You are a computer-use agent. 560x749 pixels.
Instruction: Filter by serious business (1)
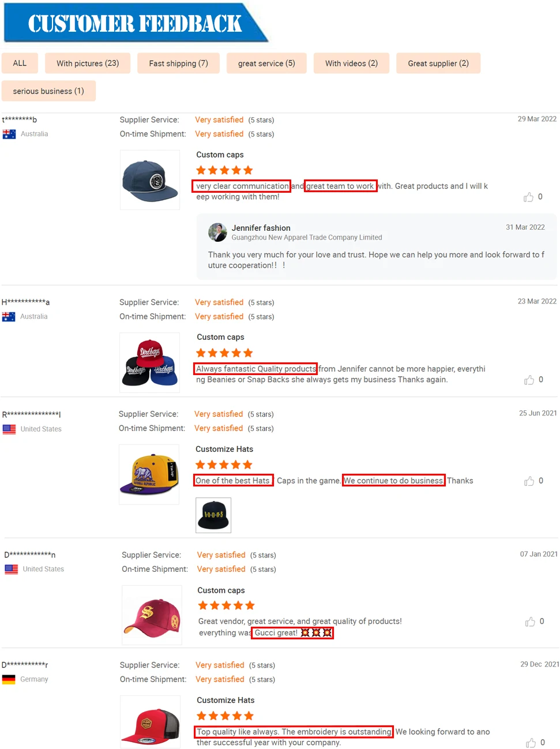pyautogui.click(x=48, y=91)
